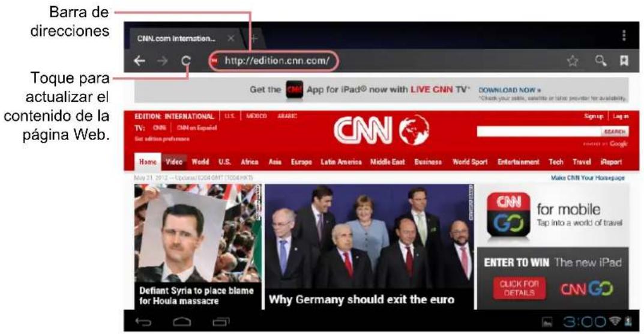Close the CNN.com International tab
The height and width of the screenshot is (334, 644).
click(231, 38)
